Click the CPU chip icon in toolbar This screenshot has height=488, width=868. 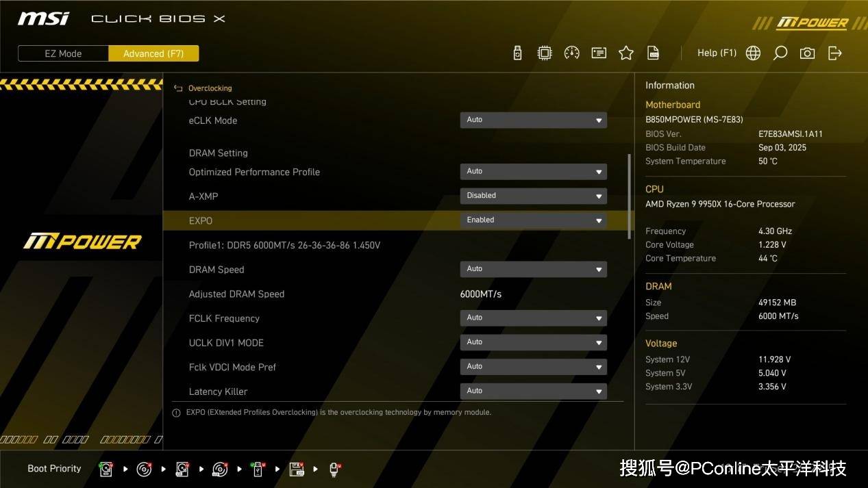(x=545, y=53)
